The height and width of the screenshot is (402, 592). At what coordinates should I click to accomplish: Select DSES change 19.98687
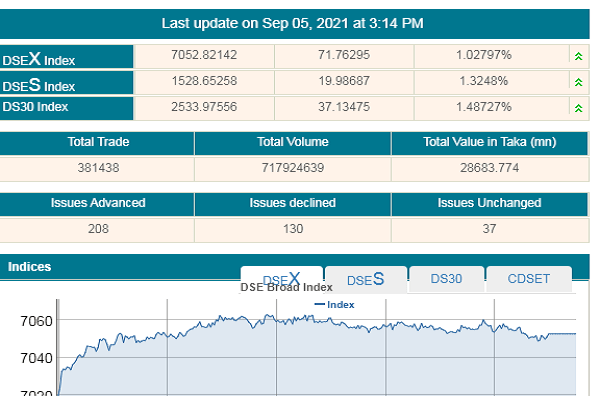coord(344,81)
